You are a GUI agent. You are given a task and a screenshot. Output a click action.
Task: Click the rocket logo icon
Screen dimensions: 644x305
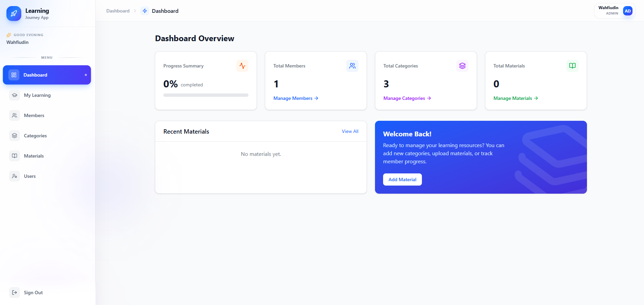tap(14, 13)
